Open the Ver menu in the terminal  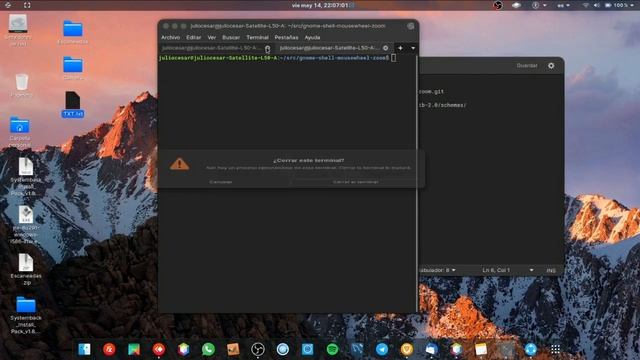pos(211,37)
